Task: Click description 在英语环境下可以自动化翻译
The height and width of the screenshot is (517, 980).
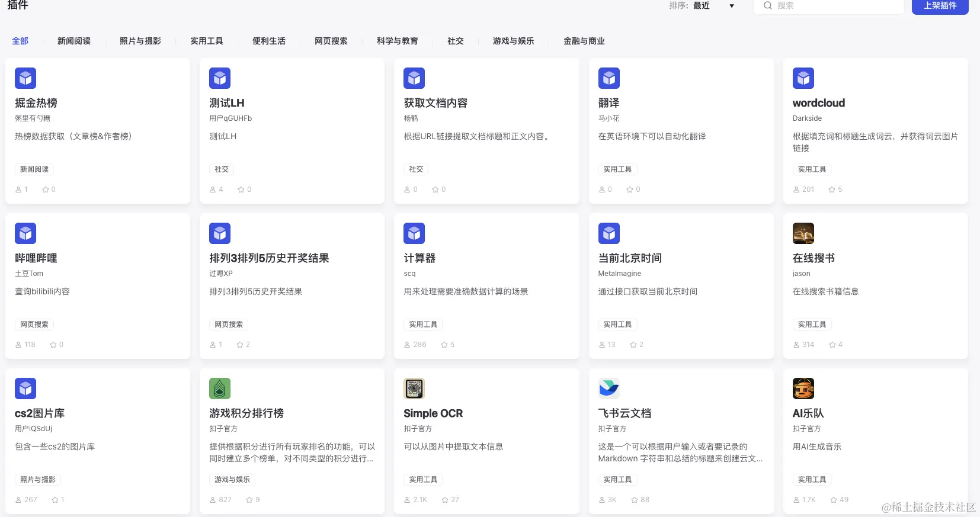Action: 652,136
